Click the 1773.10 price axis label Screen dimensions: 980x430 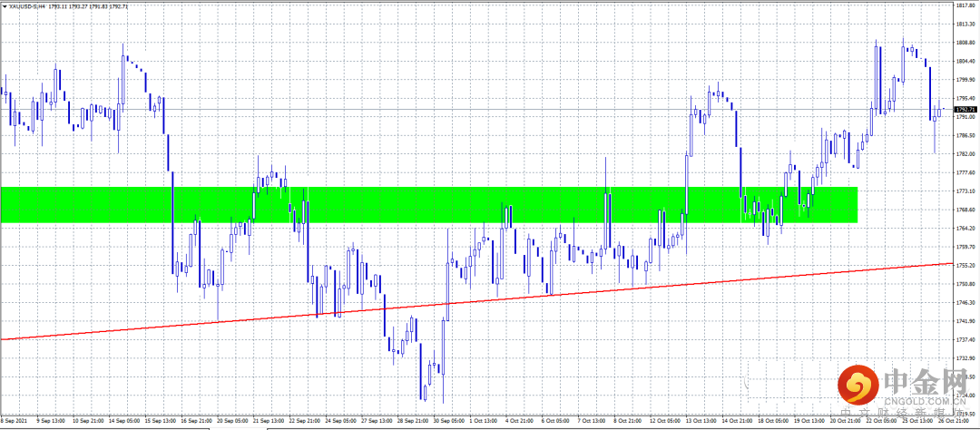(966, 191)
